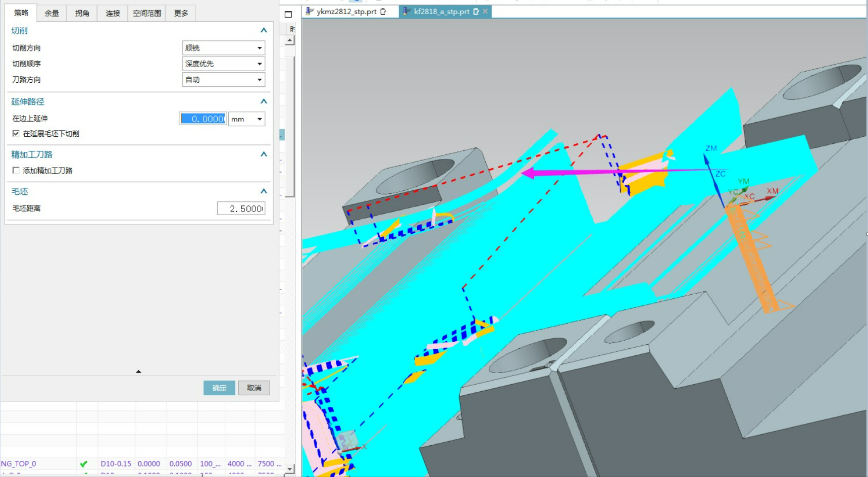Open the 连接 tab
Screen dimensions: 868x477
[x=113, y=13]
